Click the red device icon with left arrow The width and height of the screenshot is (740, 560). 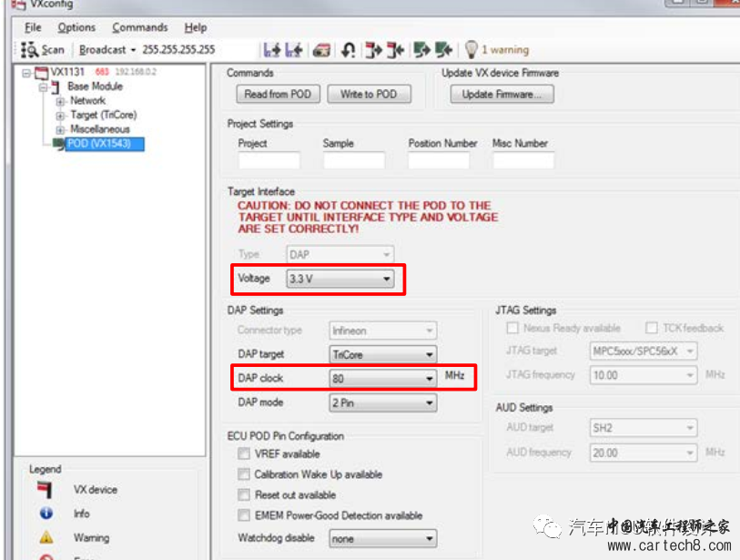[395, 49]
